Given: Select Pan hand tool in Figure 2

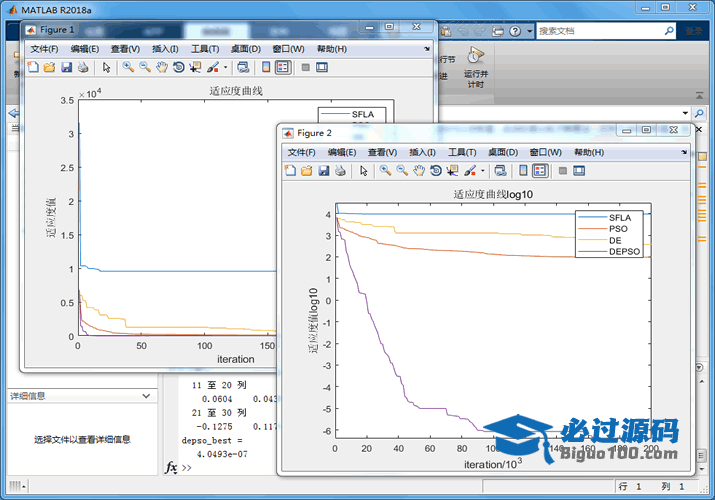Looking at the screenshot, I should 419,171.
